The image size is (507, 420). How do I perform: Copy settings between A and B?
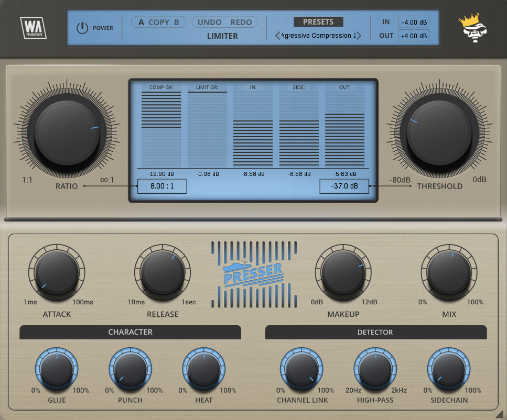click(158, 23)
